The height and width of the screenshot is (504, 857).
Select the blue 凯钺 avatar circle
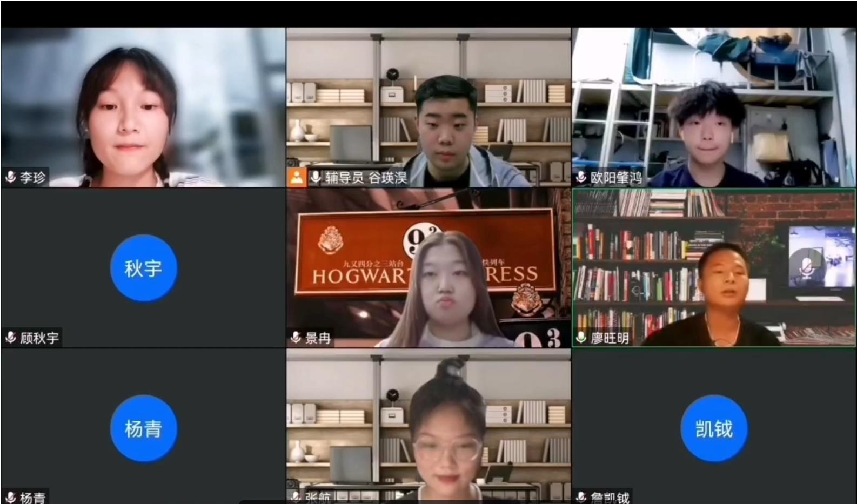pos(714,429)
